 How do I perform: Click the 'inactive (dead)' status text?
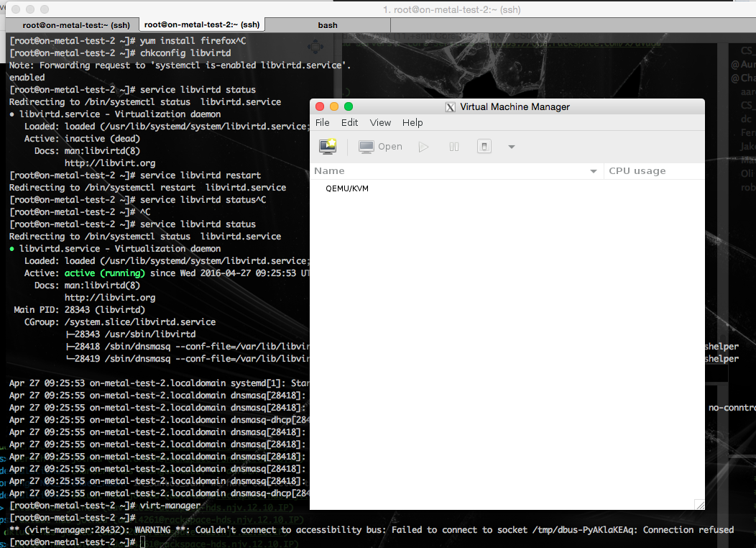[102, 139]
